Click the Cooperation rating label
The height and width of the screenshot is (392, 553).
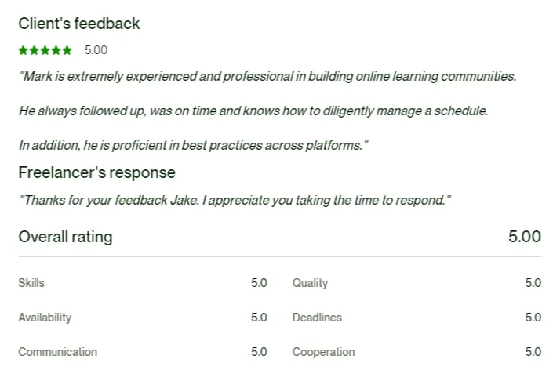(x=323, y=352)
